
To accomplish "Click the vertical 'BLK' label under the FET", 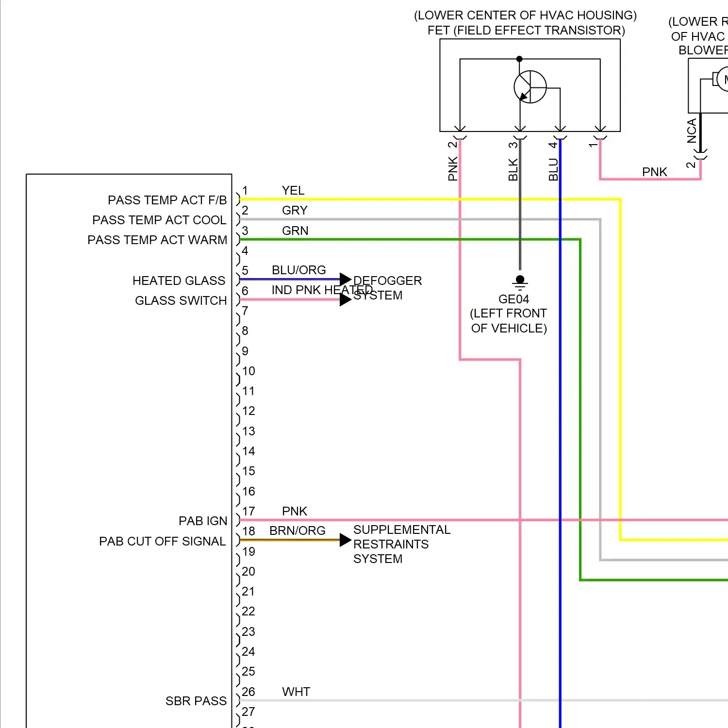I will pyautogui.click(x=513, y=169).
